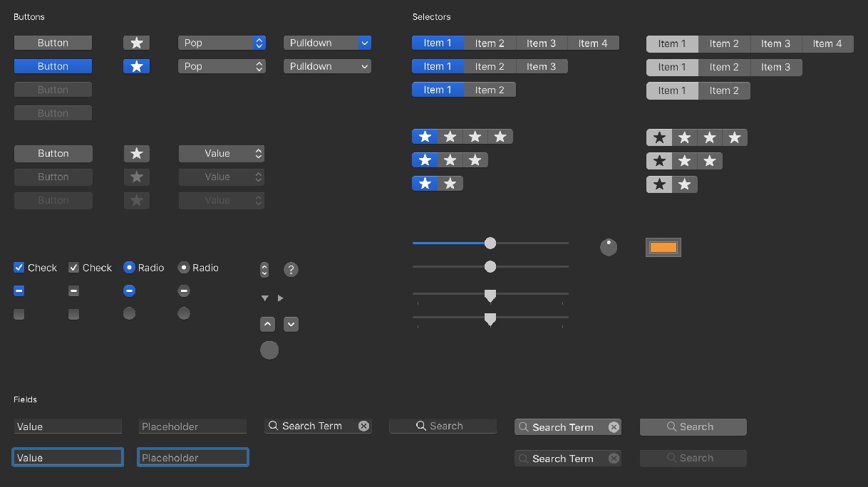Click the standalone blue star button

pyautogui.click(x=137, y=66)
